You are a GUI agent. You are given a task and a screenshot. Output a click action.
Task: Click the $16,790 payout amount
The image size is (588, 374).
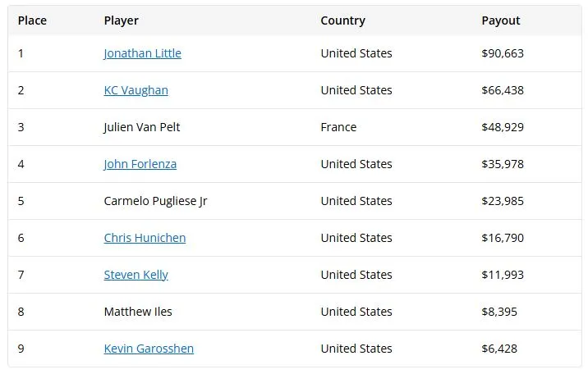[503, 238]
